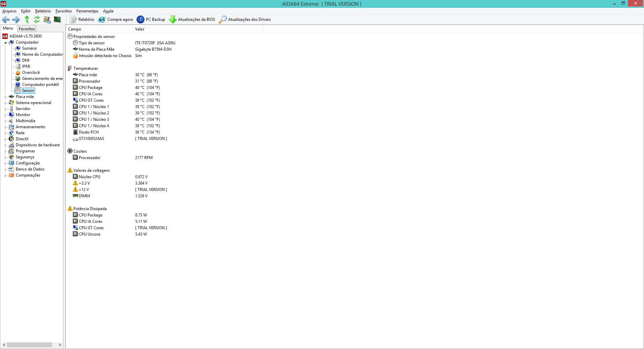Viewport: 644px width, 349px height.
Task: Click the green up-level arrow icon
Action: coord(27,19)
